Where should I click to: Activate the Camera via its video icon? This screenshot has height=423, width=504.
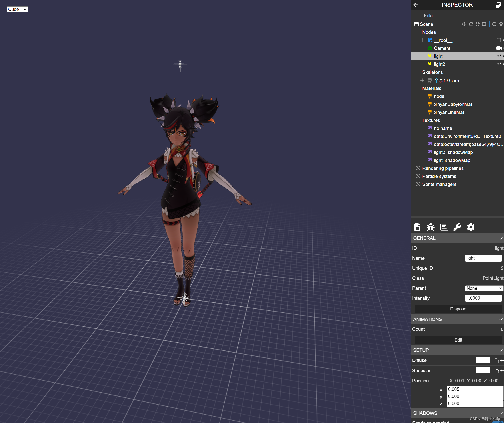coord(499,48)
